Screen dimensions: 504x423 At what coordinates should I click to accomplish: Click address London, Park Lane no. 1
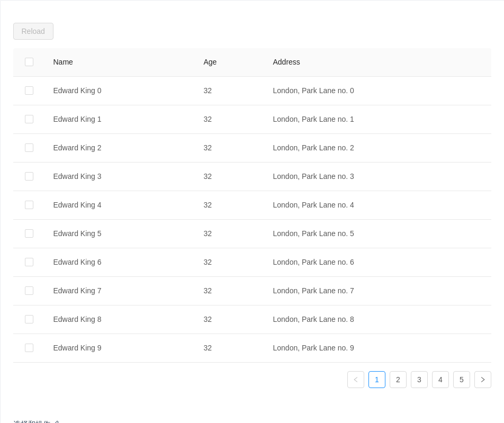pos(313,119)
